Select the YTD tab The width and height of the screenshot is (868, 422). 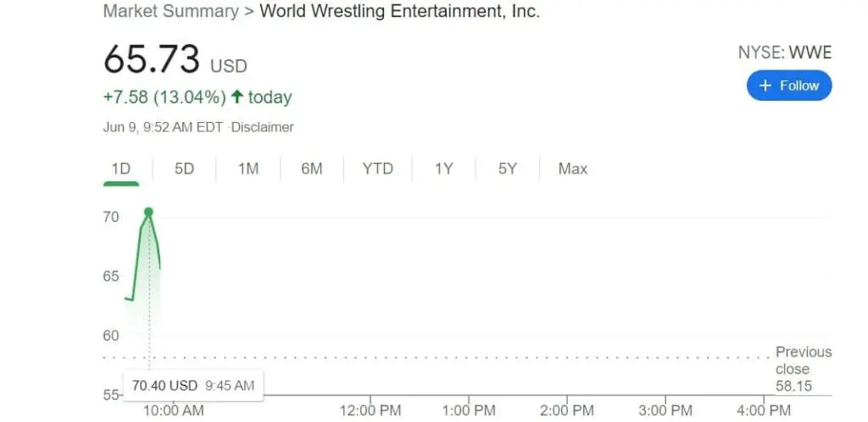pyautogui.click(x=377, y=169)
